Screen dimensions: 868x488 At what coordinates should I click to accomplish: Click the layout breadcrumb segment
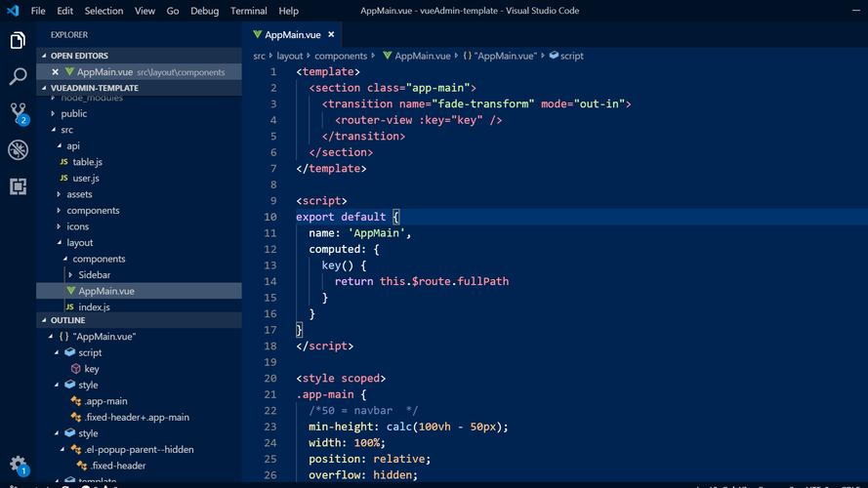click(290, 57)
